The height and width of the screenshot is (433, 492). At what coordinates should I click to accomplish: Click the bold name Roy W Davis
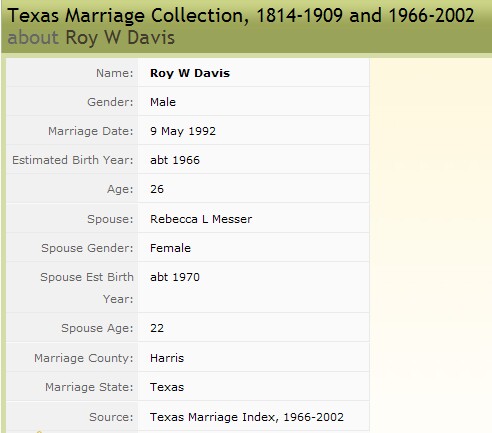190,73
